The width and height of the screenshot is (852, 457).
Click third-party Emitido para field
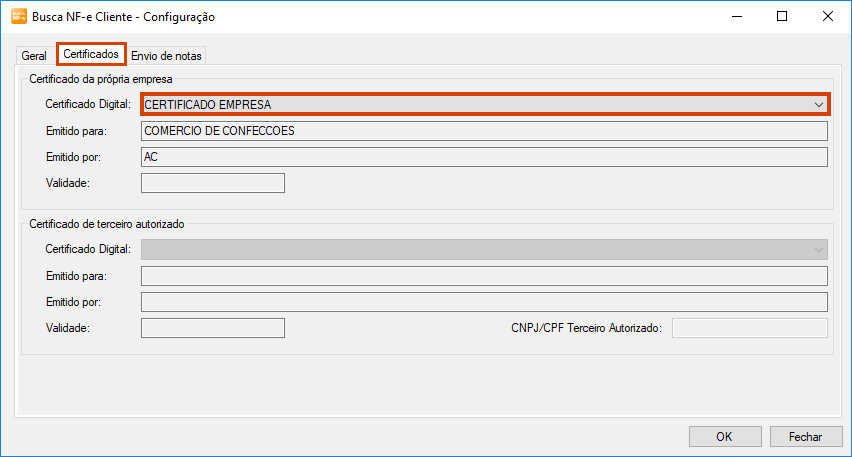pyautogui.click(x=484, y=276)
